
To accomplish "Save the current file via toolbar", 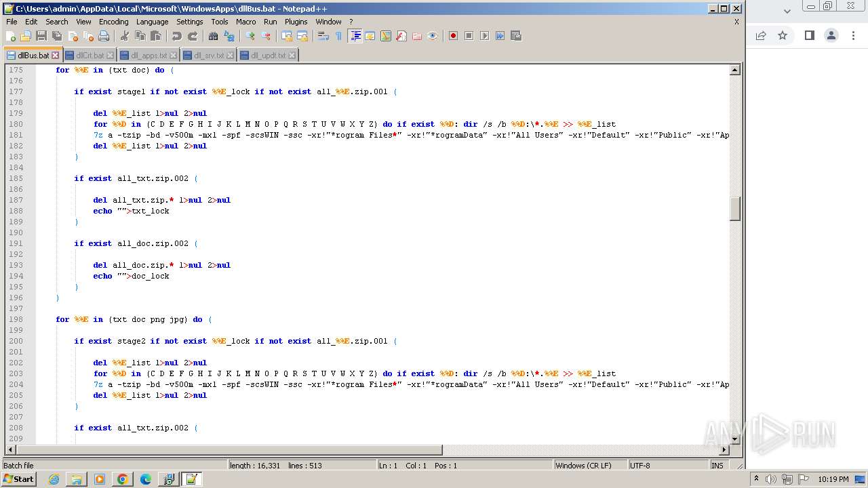I will (41, 36).
